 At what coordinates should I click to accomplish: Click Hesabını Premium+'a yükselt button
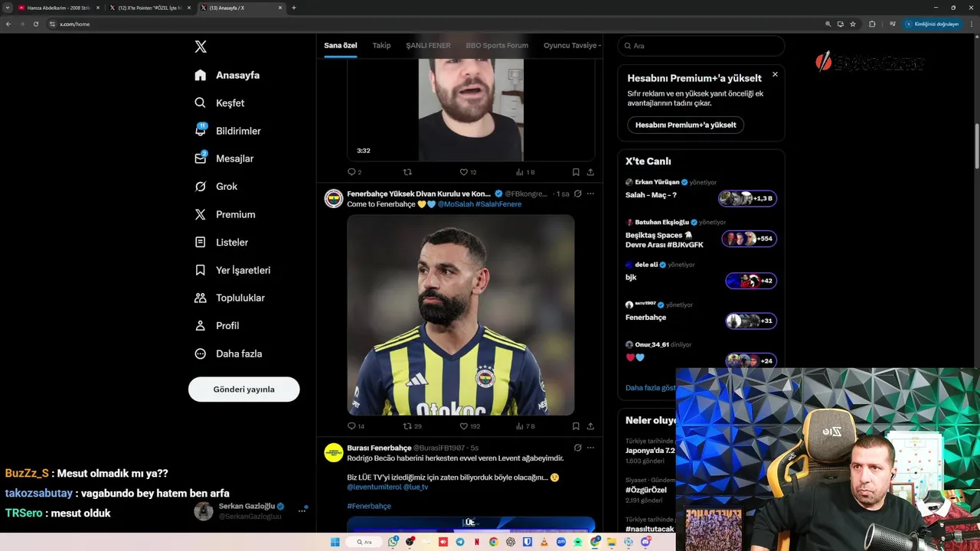pos(685,125)
